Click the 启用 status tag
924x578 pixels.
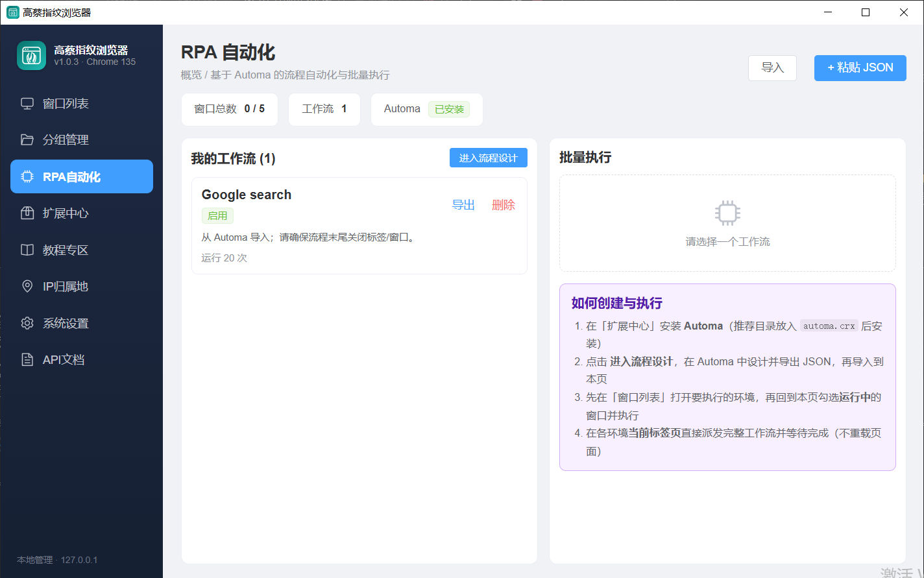point(217,215)
